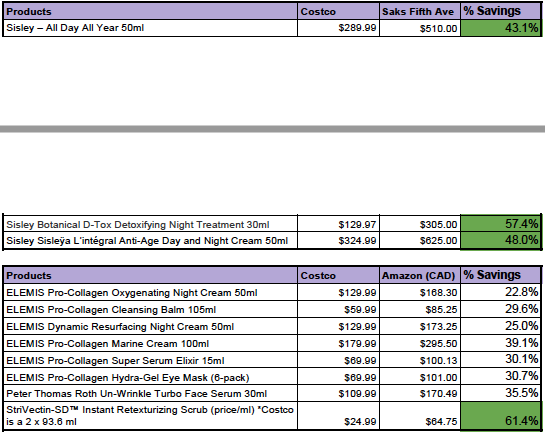The image size is (545, 433).
Task: Click the $85.25 Amazon price
Action: (x=420, y=309)
